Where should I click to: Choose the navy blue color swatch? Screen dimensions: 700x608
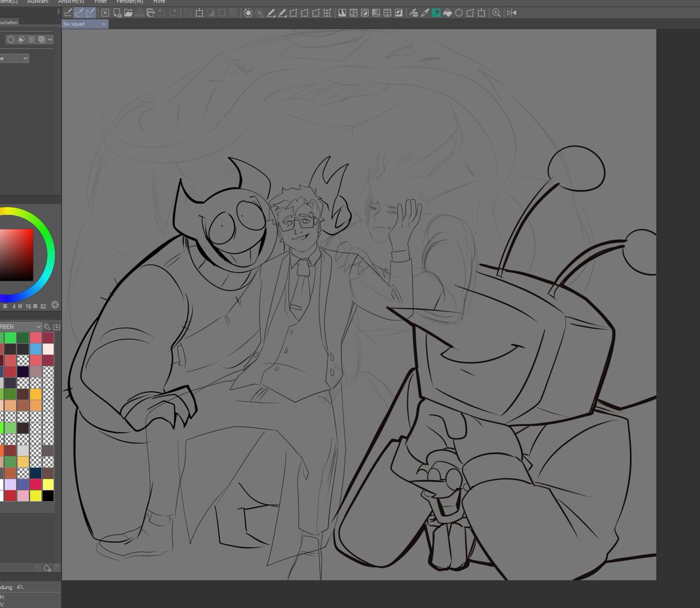(36, 473)
